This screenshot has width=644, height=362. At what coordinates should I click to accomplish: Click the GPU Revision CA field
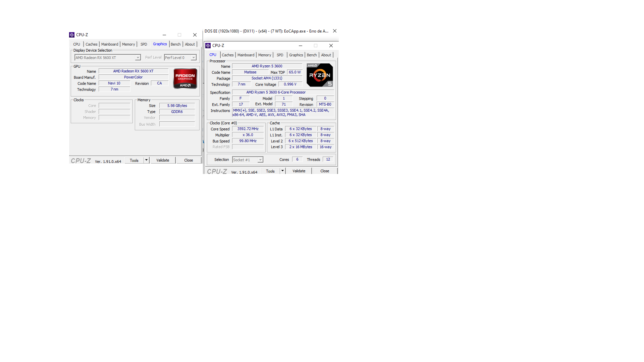click(160, 83)
